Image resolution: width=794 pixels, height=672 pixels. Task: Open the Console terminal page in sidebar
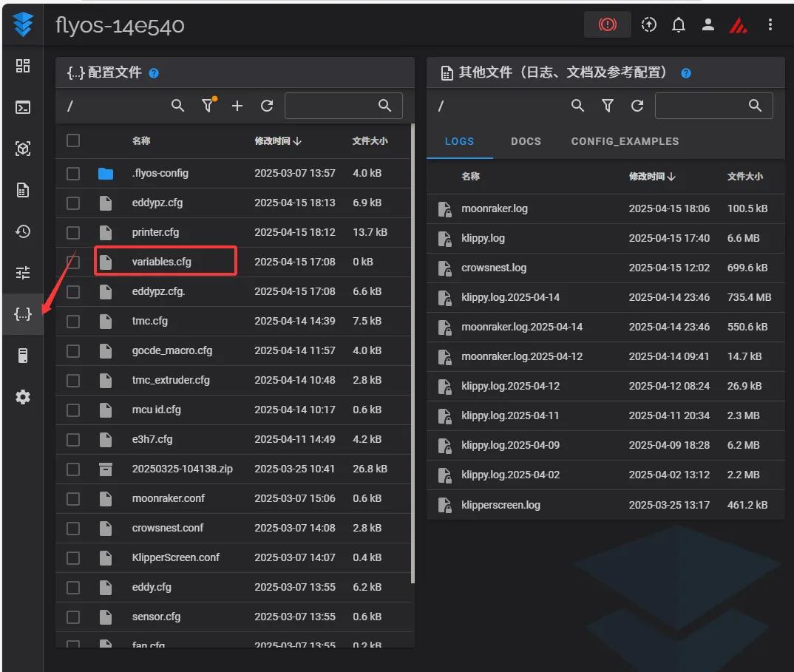[23, 107]
